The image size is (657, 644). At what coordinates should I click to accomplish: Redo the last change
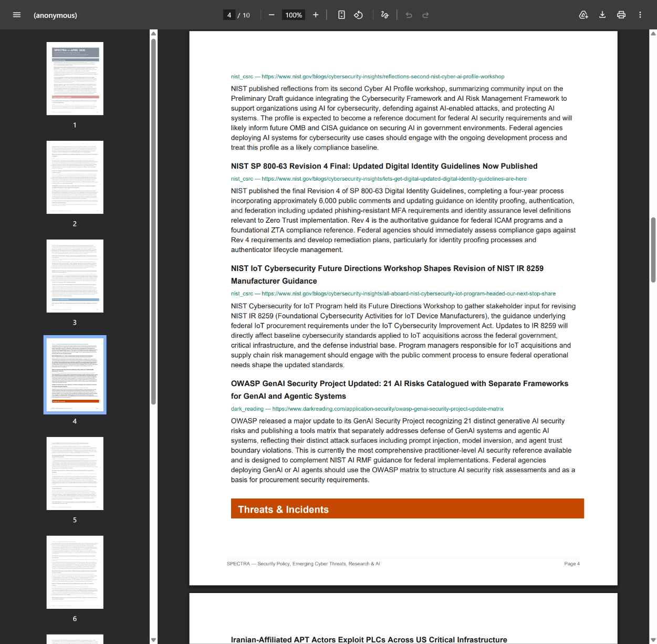point(425,15)
